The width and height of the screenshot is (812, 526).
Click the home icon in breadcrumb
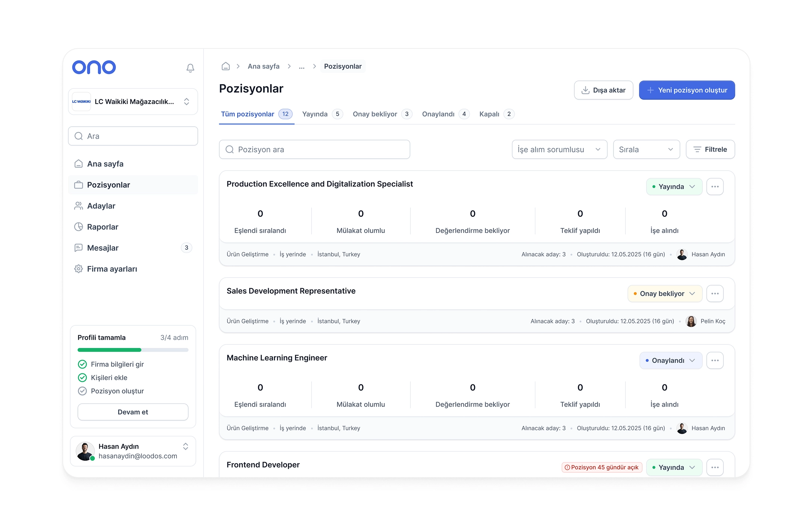click(x=226, y=67)
